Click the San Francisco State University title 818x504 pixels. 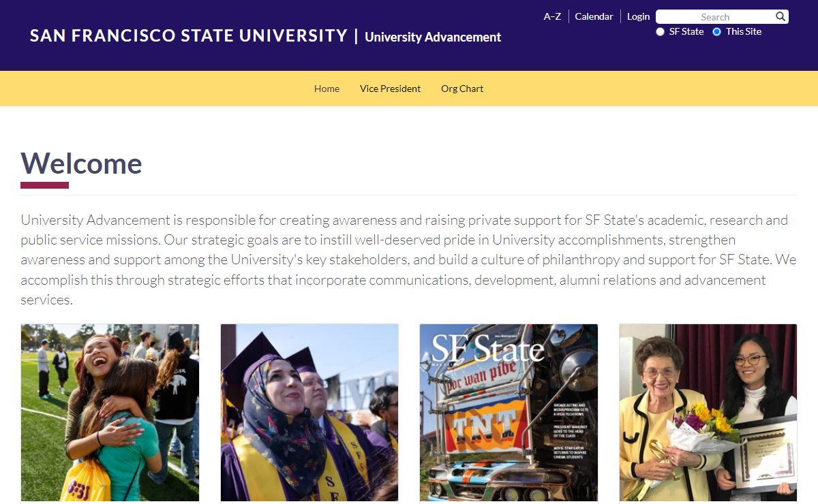[189, 36]
